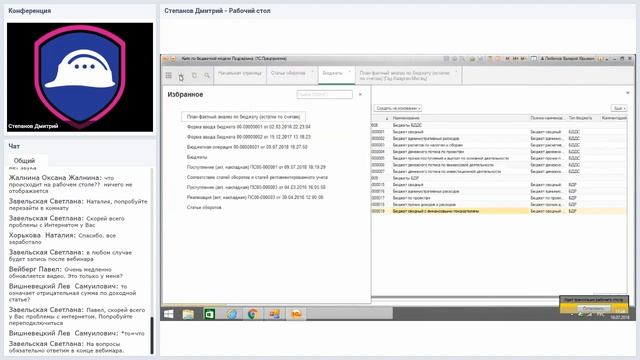Viewport: 640px width, 360px height.
Task: Click the search magnifier icon in toolbar
Action: point(207,76)
